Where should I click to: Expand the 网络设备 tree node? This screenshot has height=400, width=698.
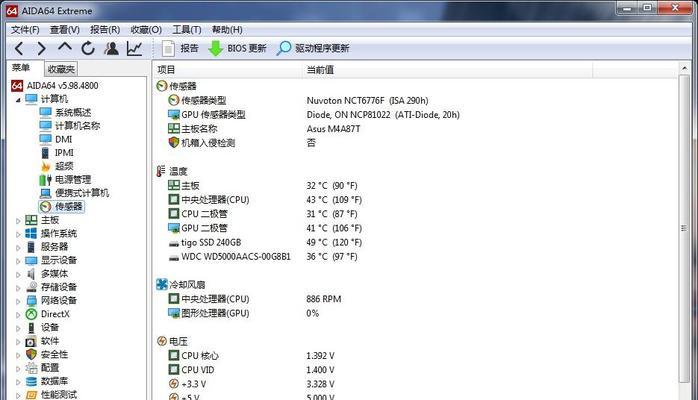[x=18, y=301]
